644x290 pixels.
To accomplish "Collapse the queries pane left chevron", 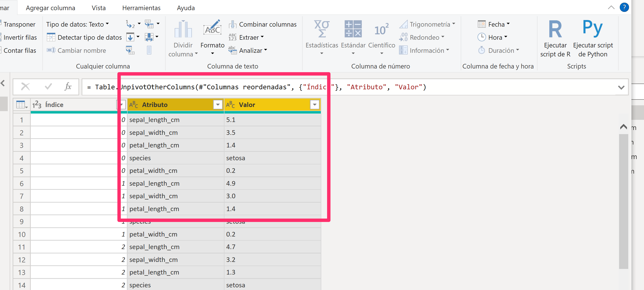I will coord(3,83).
